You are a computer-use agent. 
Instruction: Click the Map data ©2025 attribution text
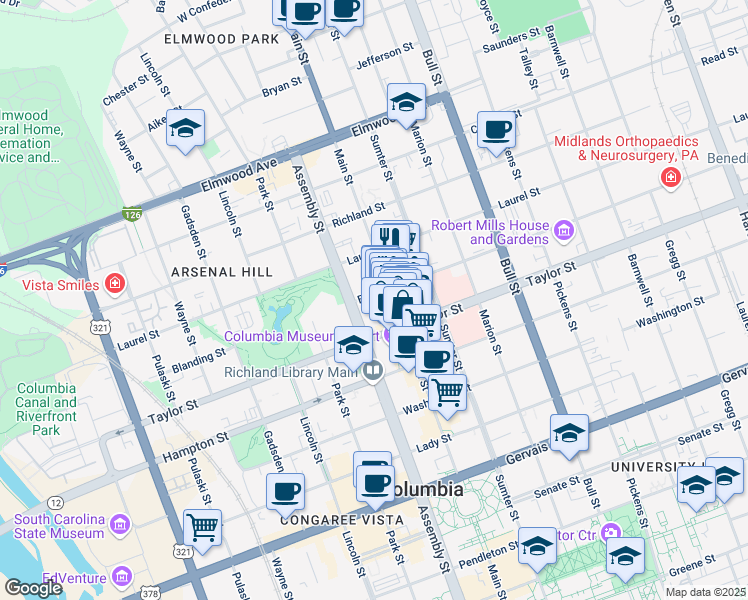[x=706, y=592]
